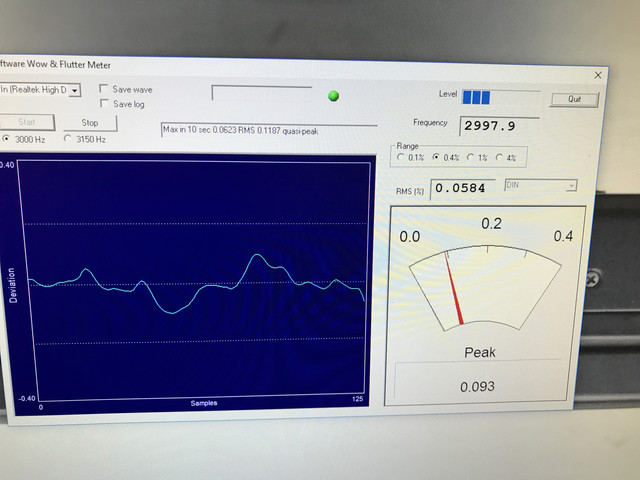Open the Realtek audio input dropdown
Image resolution: width=640 pixels, height=480 pixels.
coord(75,90)
